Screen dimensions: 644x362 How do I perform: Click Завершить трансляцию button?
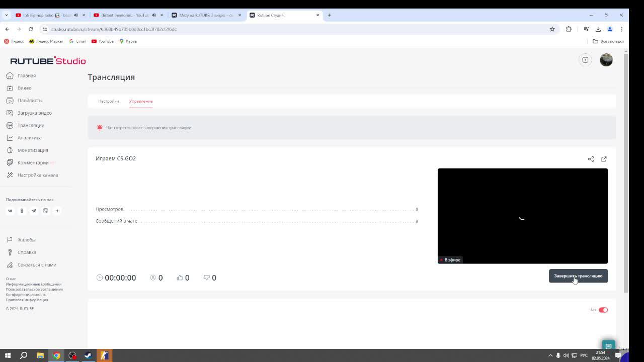(x=578, y=276)
